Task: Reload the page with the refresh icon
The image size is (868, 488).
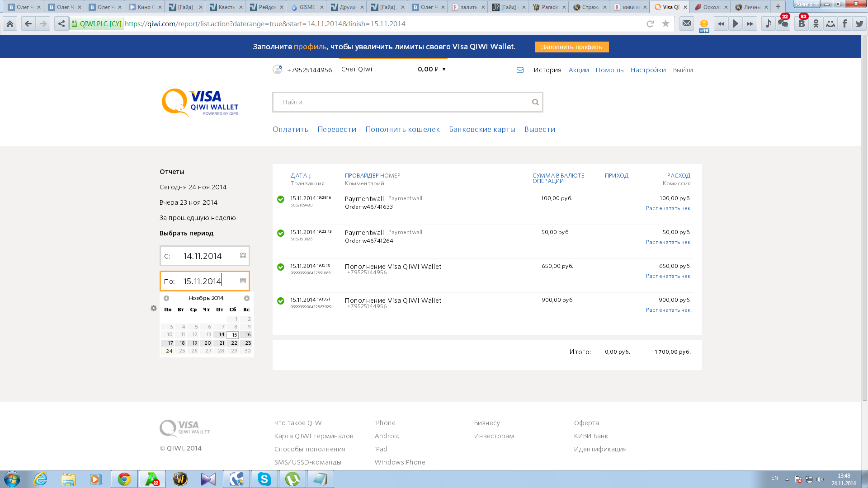Action: click(650, 24)
